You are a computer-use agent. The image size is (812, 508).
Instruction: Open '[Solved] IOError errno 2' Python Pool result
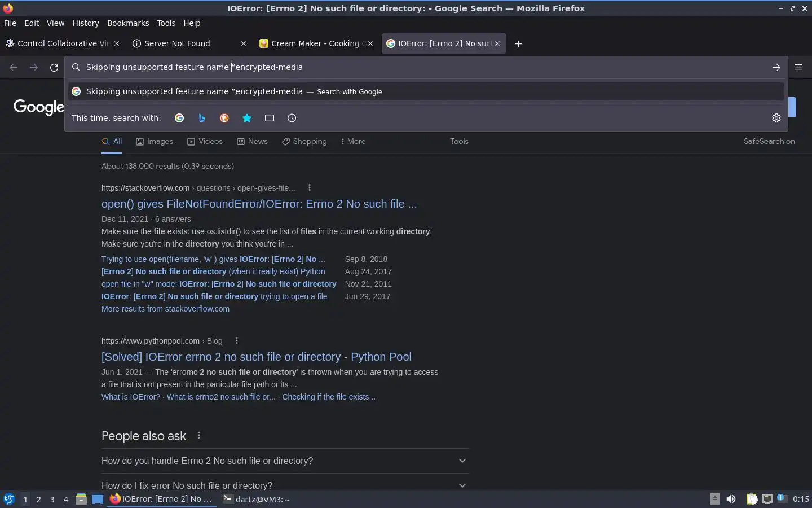coord(257,357)
